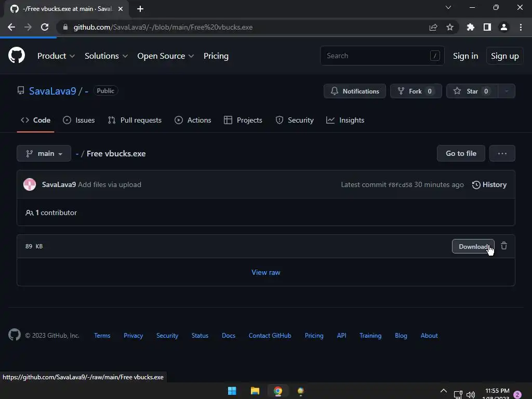The image size is (532, 399).
Task: Click the Go to file button
Action: [x=461, y=153]
